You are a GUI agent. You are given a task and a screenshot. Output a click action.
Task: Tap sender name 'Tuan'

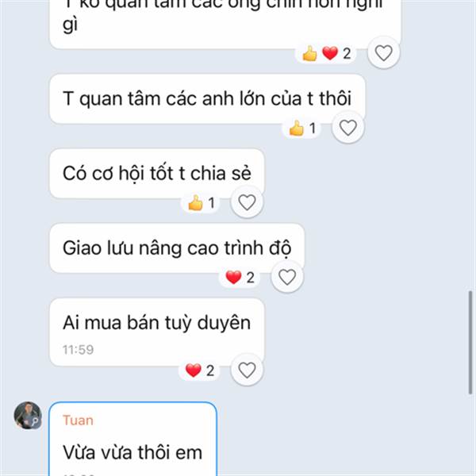[x=78, y=420]
